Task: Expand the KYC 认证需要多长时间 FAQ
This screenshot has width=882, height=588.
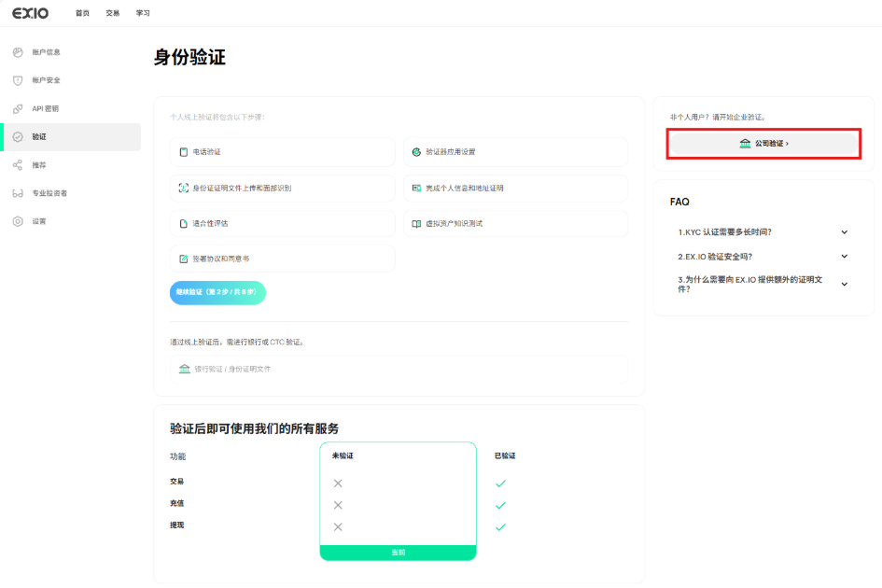Action: click(x=844, y=232)
